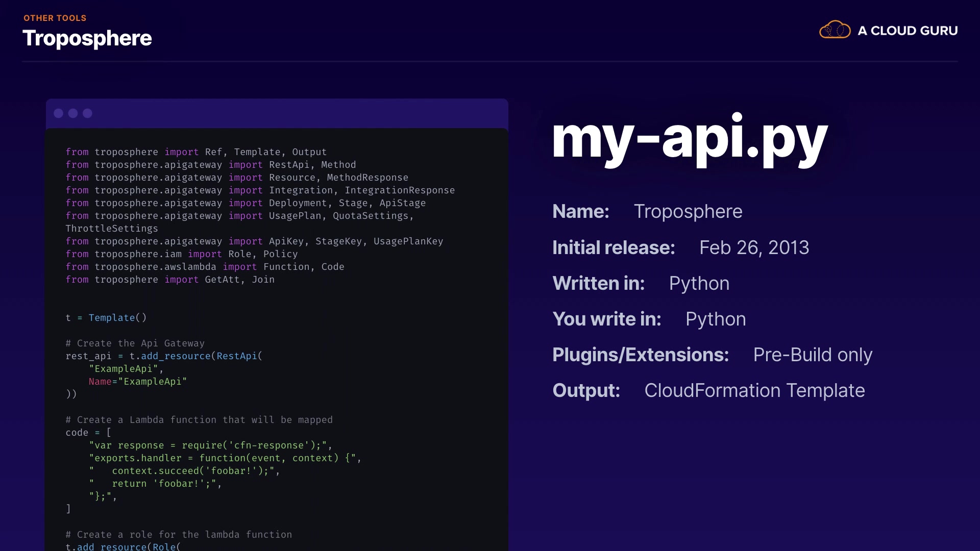Click the third window dot in the code panel

(87, 113)
